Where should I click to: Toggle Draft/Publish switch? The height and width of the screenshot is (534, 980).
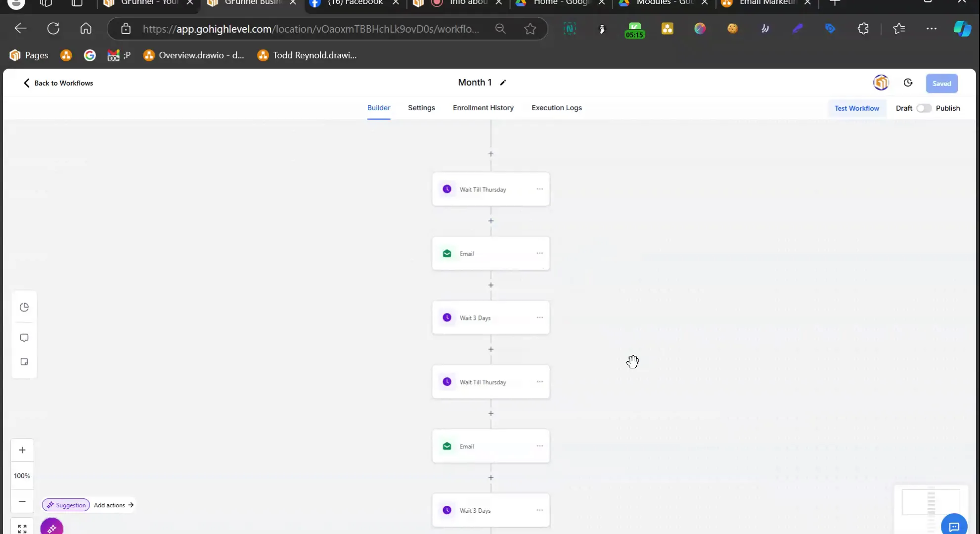(924, 108)
